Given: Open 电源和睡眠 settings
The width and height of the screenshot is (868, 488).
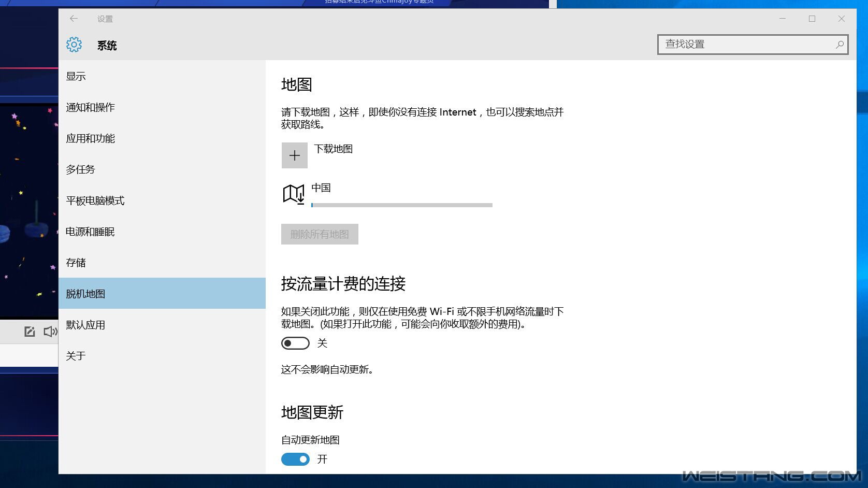Looking at the screenshot, I should [90, 232].
